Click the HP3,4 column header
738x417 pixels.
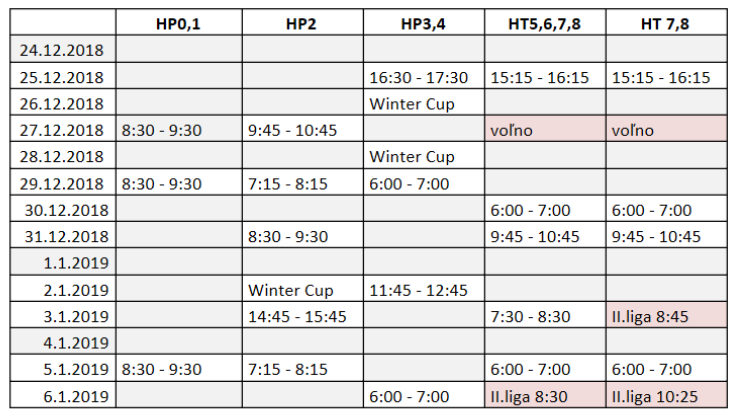424,23
